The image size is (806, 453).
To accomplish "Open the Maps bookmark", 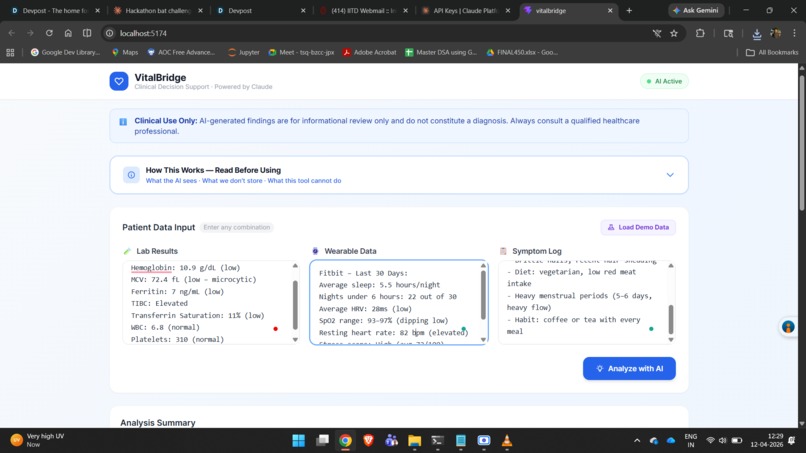I will point(125,52).
